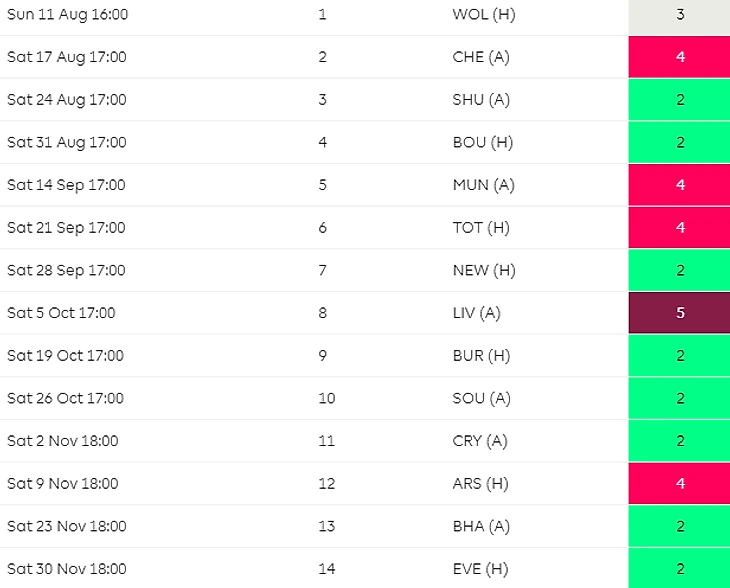
Task: Select the Sat 9 Nov 18:00 date
Action: (x=62, y=484)
